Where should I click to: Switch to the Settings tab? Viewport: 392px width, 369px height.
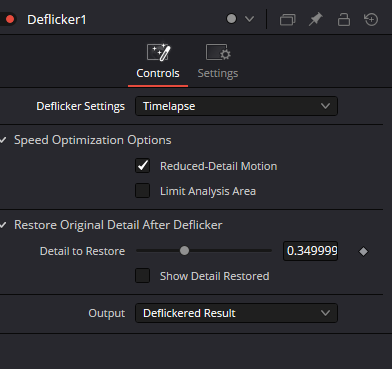pyautogui.click(x=218, y=62)
